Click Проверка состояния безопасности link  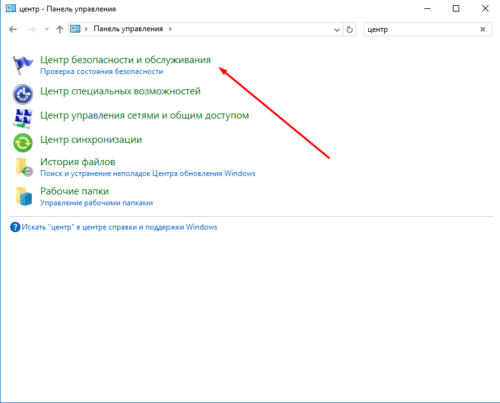point(102,71)
